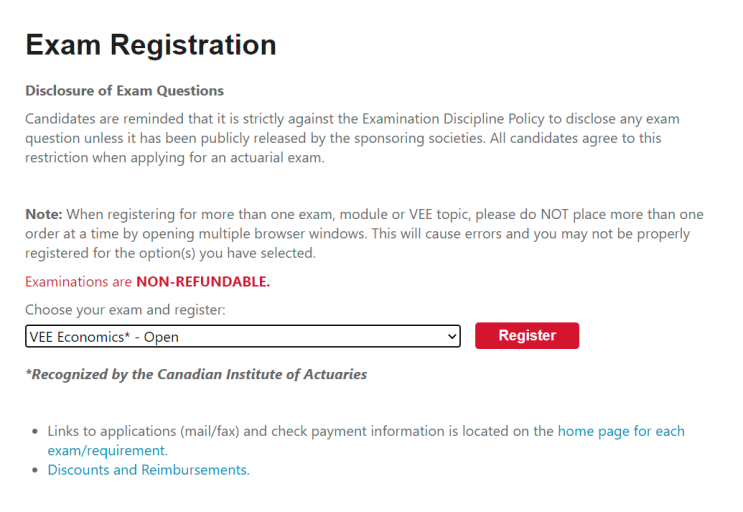The width and height of the screenshot is (743, 512).
Task: Click the Links to applications (mail/fax) text
Action: (143, 431)
